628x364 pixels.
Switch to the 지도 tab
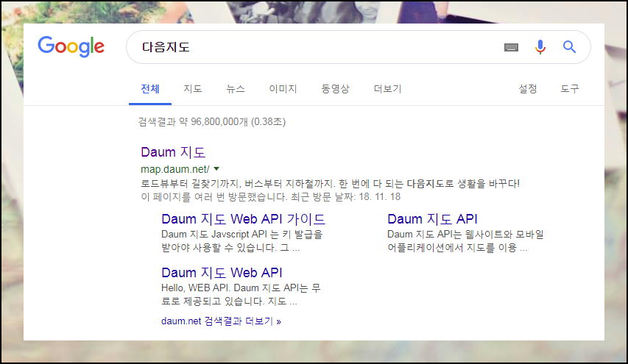(193, 89)
